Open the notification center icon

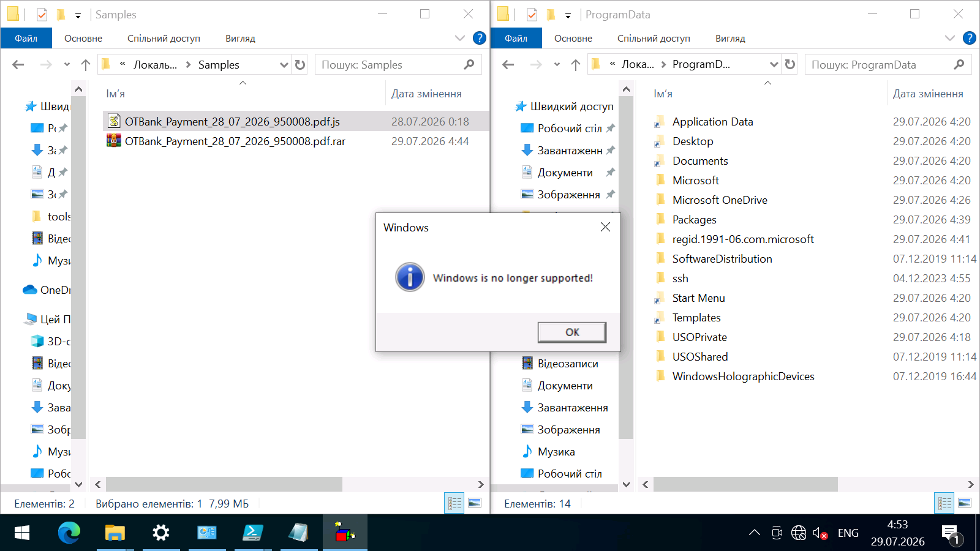(951, 533)
